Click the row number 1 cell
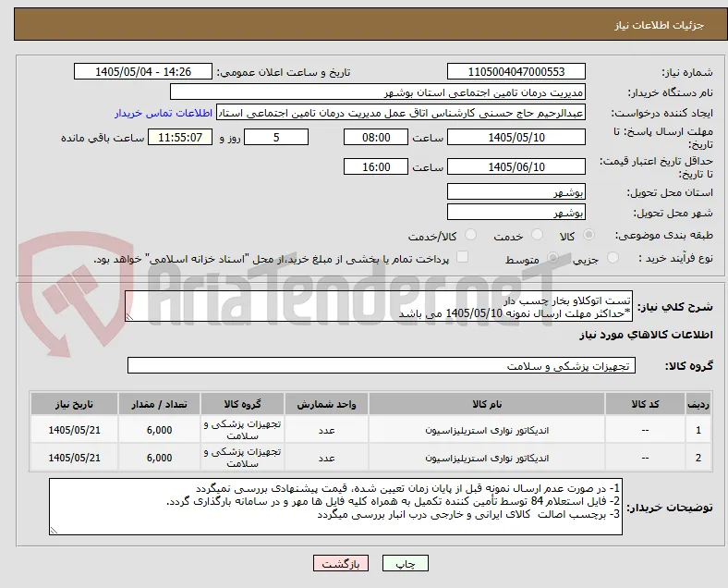 click(x=698, y=430)
